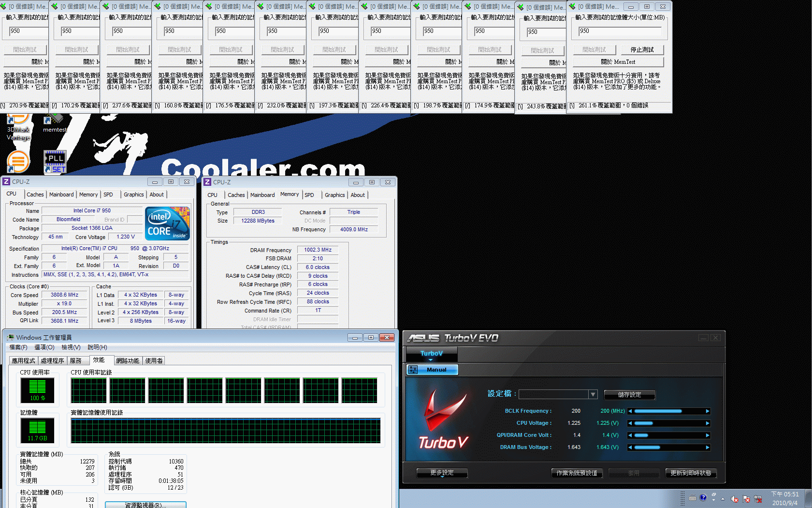Open the 檔案(F) menu in Task Manager
Image resolution: width=812 pixels, height=508 pixels.
tap(18, 347)
